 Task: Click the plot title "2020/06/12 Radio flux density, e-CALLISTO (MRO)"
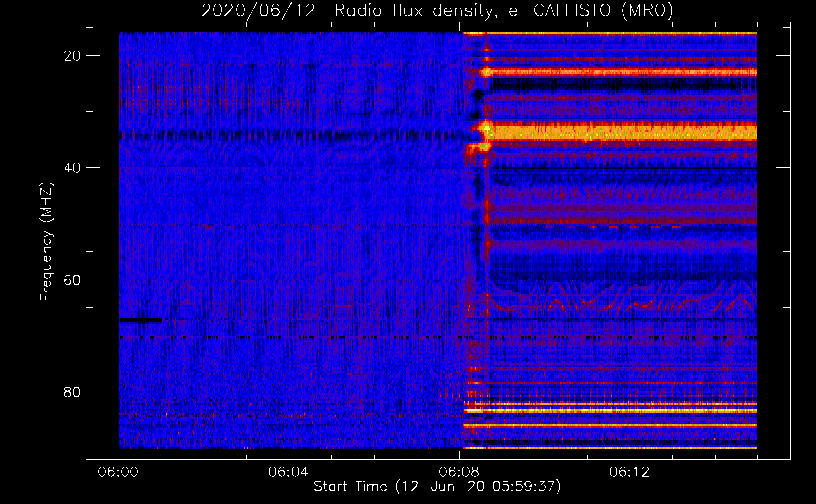[437, 10]
